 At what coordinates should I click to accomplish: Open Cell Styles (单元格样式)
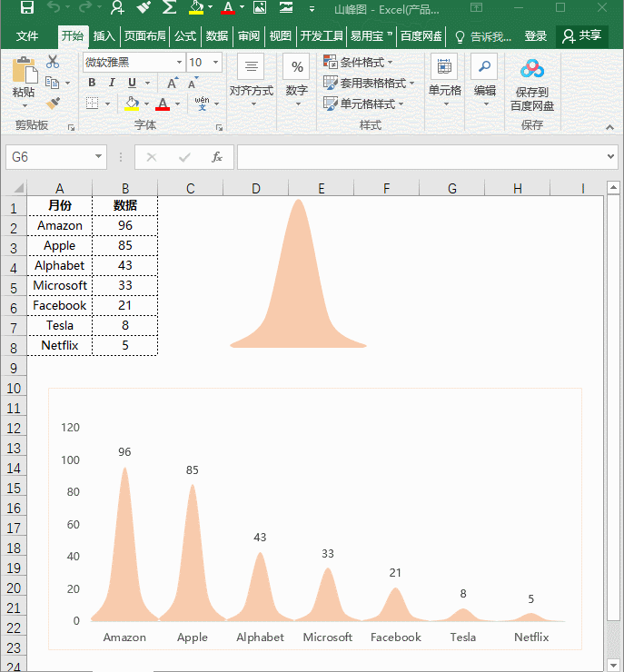tap(363, 104)
